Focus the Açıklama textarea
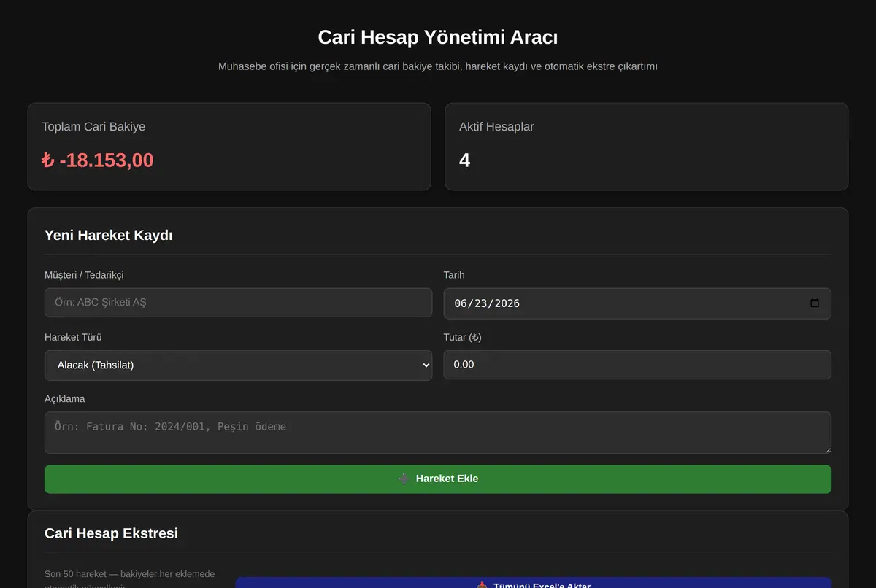This screenshot has width=876, height=588. tap(438, 433)
